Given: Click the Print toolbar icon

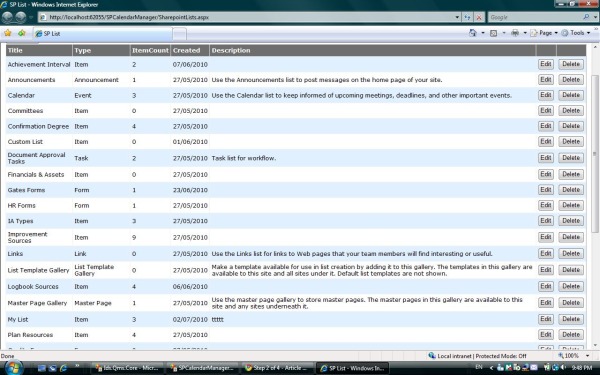Looking at the screenshot, I should (x=515, y=33).
